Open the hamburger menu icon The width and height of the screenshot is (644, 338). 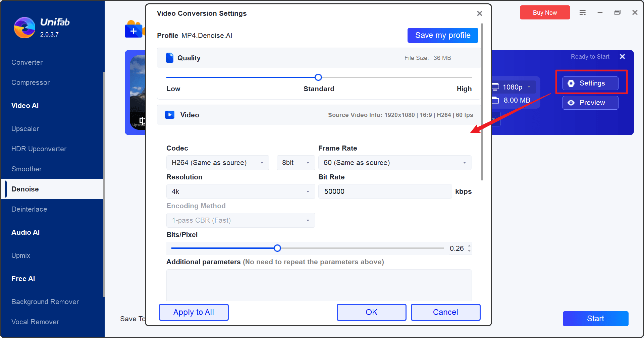coord(583,12)
